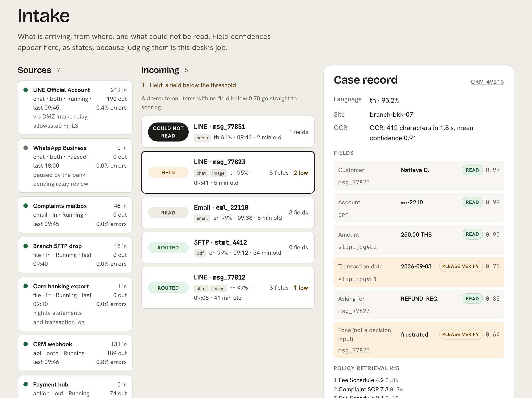
Task: Click the email tag on eml_22110
Action: click(202, 218)
